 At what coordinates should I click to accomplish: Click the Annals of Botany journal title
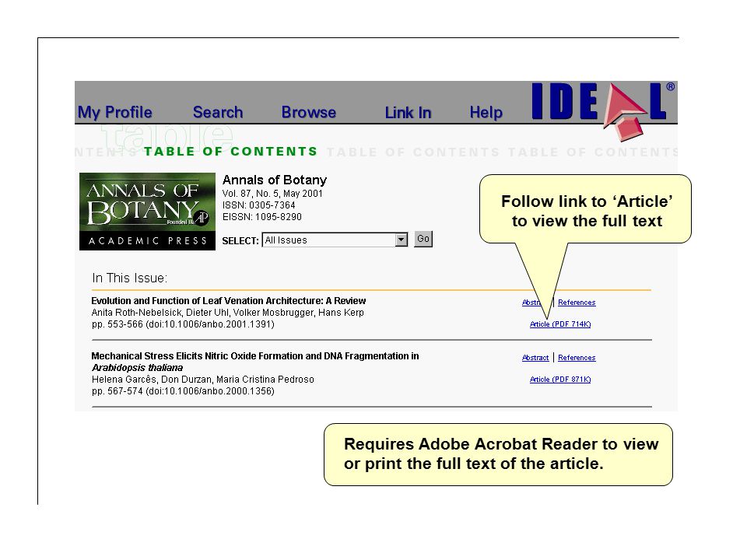(275, 180)
